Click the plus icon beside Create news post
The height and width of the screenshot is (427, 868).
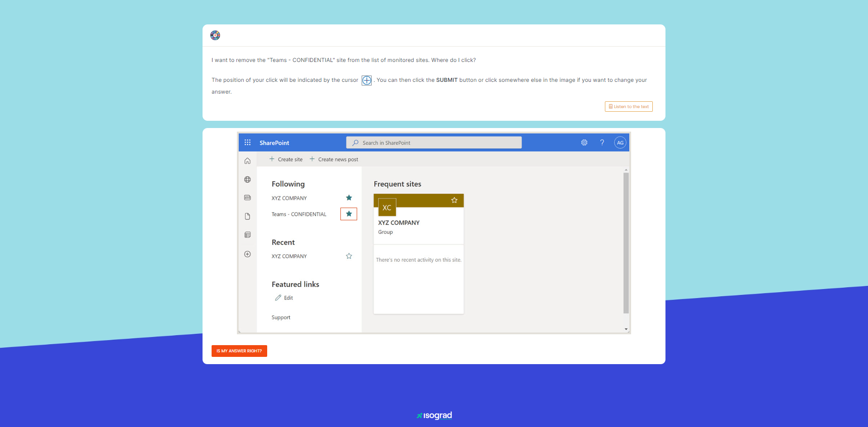(x=312, y=159)
